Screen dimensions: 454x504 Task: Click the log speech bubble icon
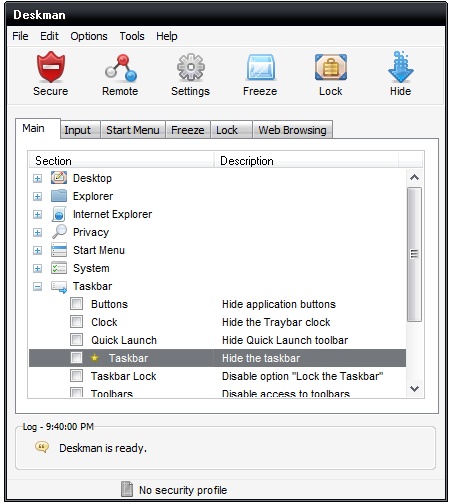[x=42, y=447]
